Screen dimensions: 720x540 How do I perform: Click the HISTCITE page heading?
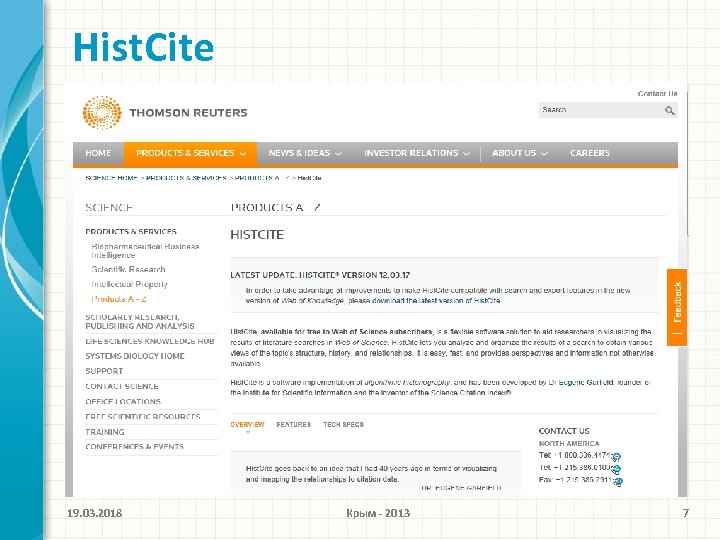(257, 235)
